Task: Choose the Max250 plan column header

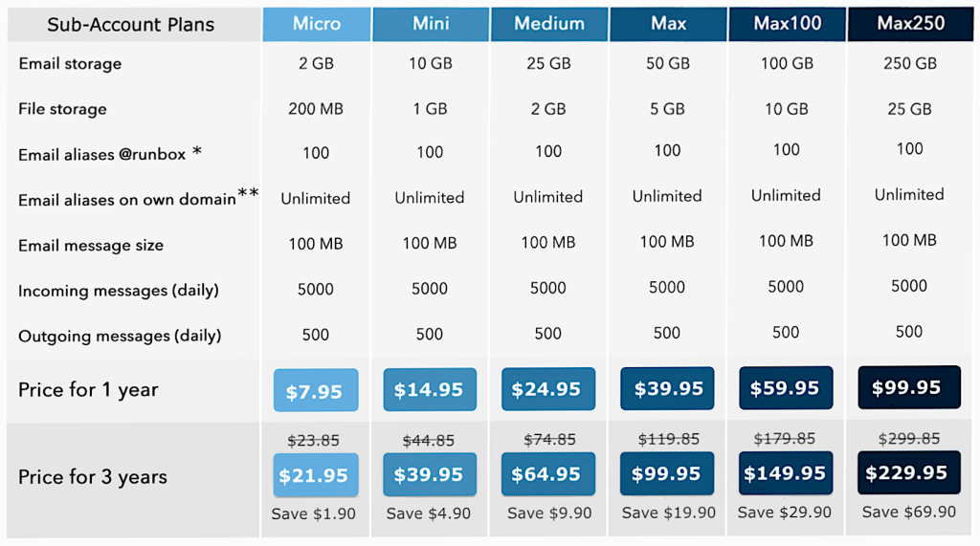Action: click(x=908, y=24)
